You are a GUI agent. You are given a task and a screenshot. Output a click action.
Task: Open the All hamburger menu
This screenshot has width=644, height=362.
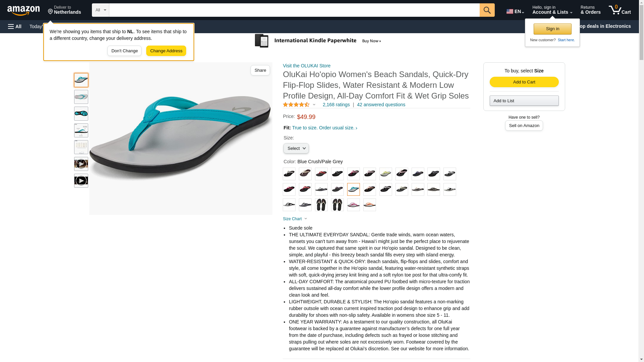tap(15, 26)
